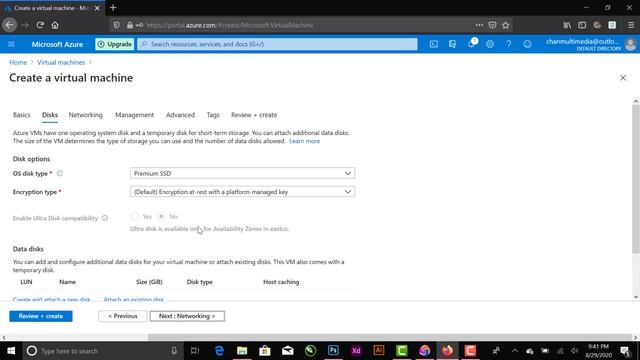Go to Home breadcrumb
The image size is (640, 360).
pos(18,62)
